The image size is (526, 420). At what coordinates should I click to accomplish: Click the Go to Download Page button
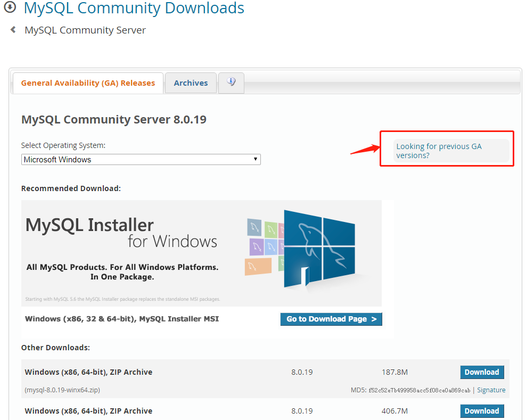pos(331,319)
